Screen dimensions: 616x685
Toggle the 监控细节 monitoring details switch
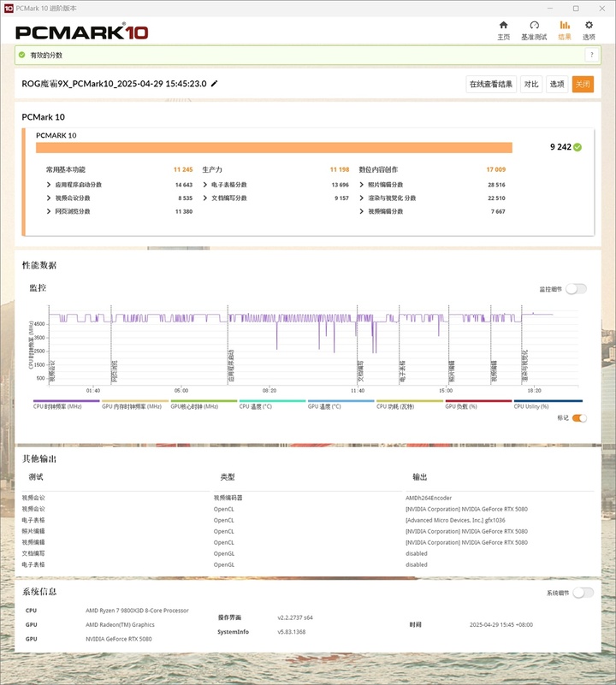point(576,289)
